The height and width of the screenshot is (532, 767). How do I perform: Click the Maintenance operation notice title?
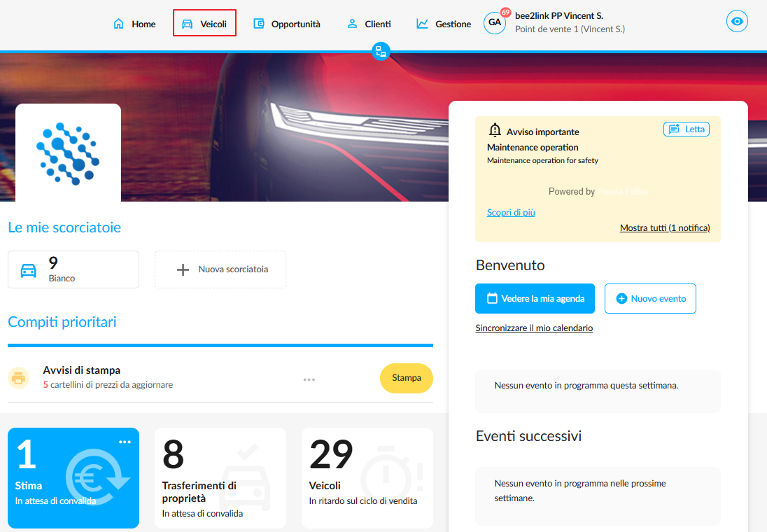533,147
